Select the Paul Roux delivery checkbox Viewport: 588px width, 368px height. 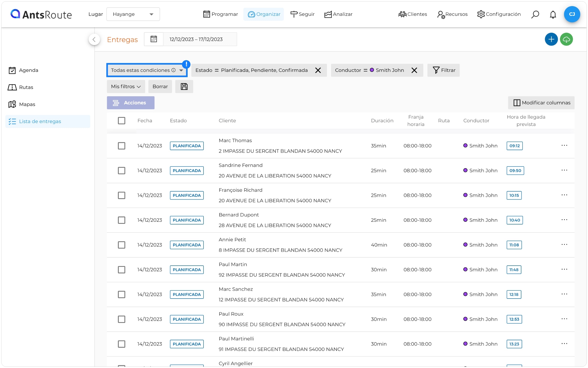[122, 319]
